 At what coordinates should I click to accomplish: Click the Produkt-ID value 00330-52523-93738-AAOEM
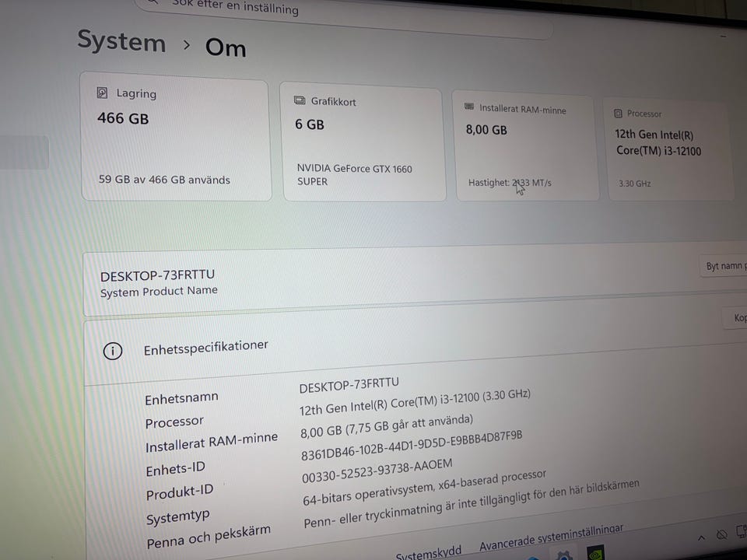377,471
